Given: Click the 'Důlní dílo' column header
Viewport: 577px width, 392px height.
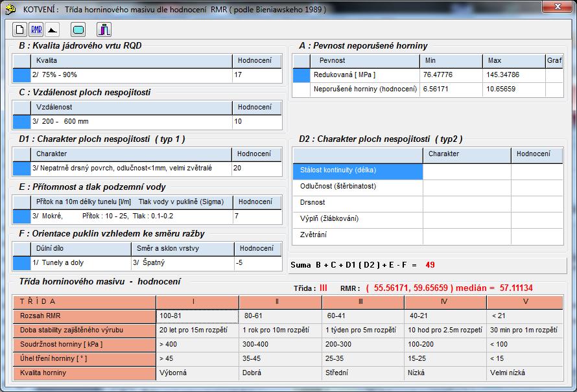Looking at the screenshot, I should click(81, 249).
